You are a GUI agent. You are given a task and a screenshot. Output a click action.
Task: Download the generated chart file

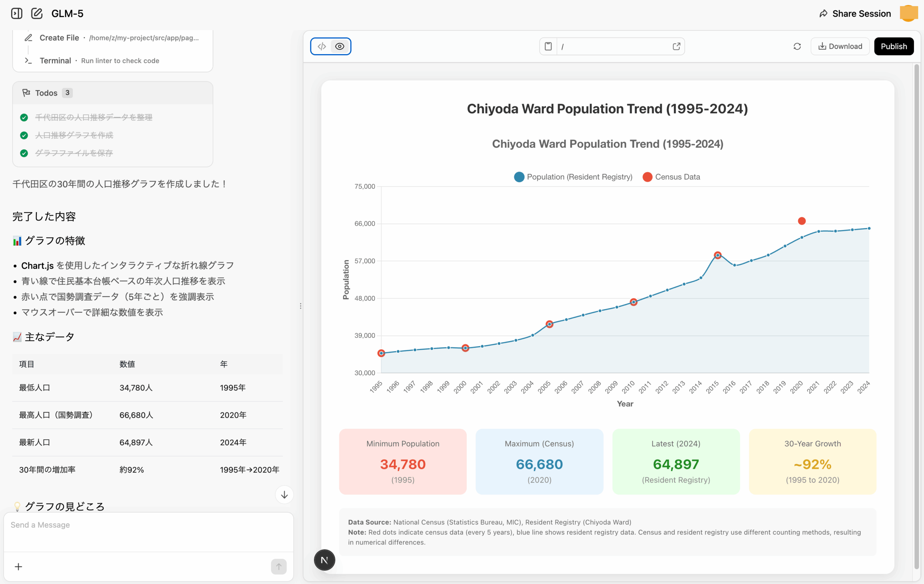840,46
